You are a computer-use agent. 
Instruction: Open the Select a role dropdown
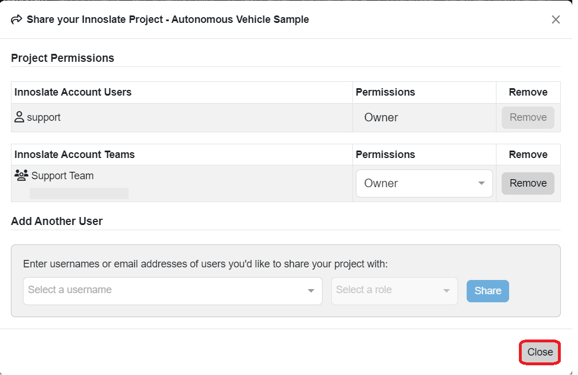394,291
